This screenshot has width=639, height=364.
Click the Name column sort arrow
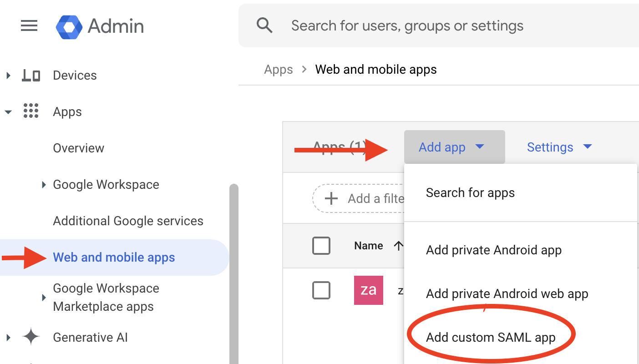pos(398,245)
